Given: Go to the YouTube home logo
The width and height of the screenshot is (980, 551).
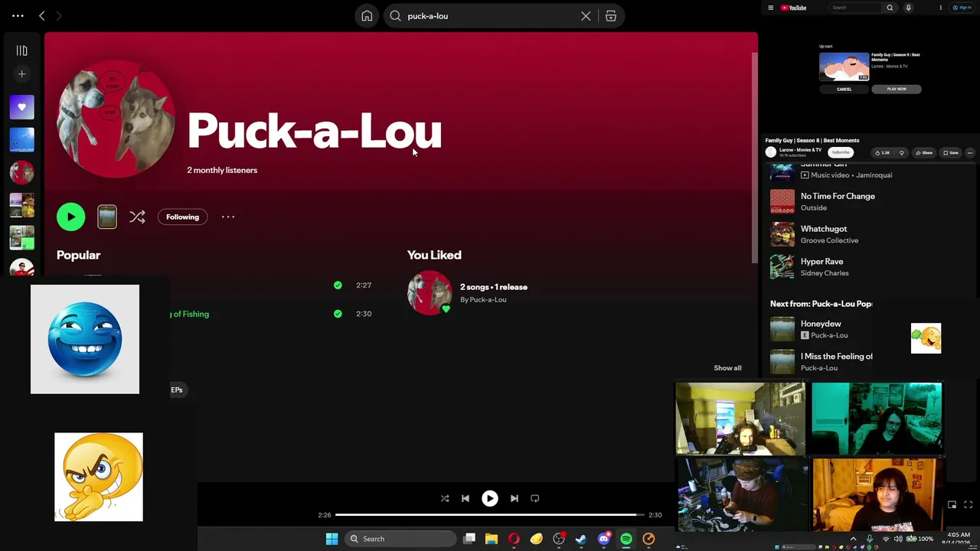Looking at the screenshot, I should click(793, 8).
